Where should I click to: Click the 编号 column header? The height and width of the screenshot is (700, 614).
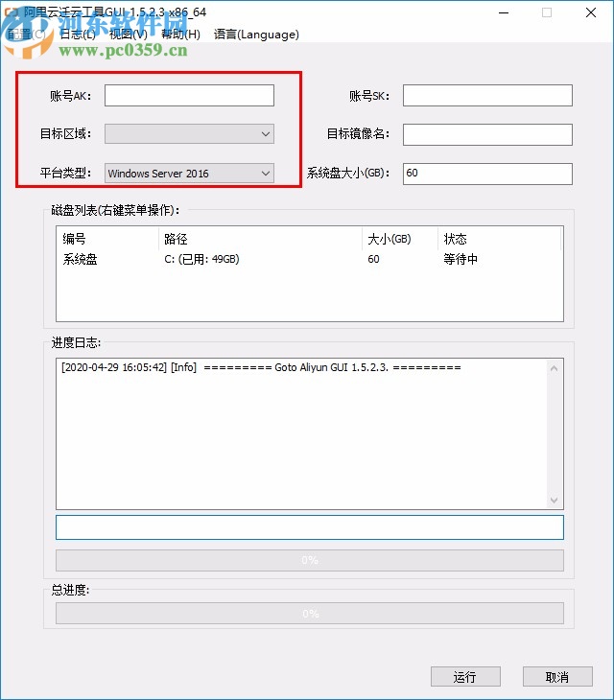tap(107, 239)
